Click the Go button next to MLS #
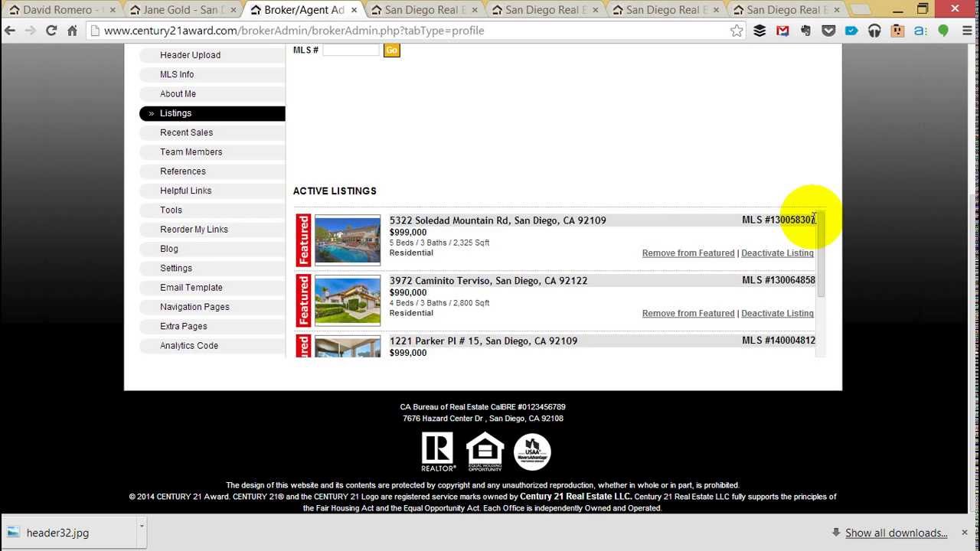Screen dimensions: 980x551 391,50
